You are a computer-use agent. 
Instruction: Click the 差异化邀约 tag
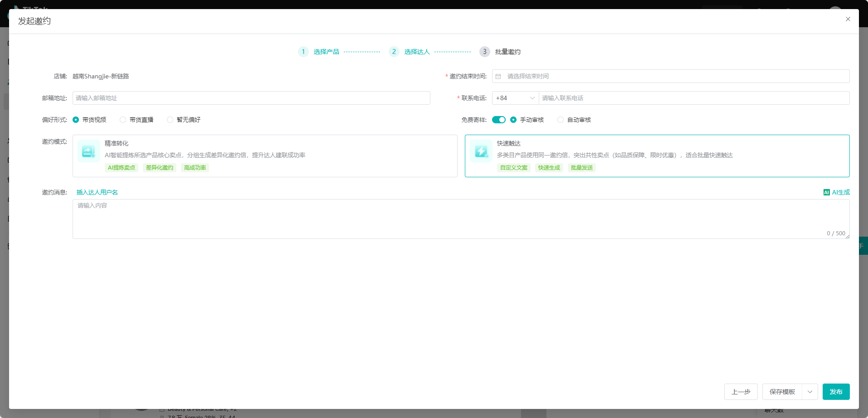160,168
